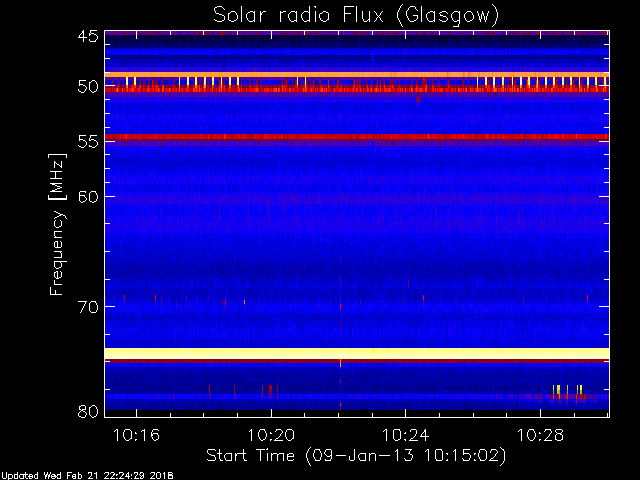Screen dimensions: 640x480
Task: Click the 50 frequency tick label
Action: [x=88, y=87]
